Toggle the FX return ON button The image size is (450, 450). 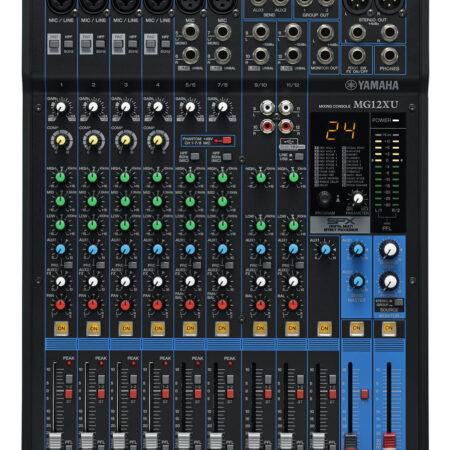point(324,329)
